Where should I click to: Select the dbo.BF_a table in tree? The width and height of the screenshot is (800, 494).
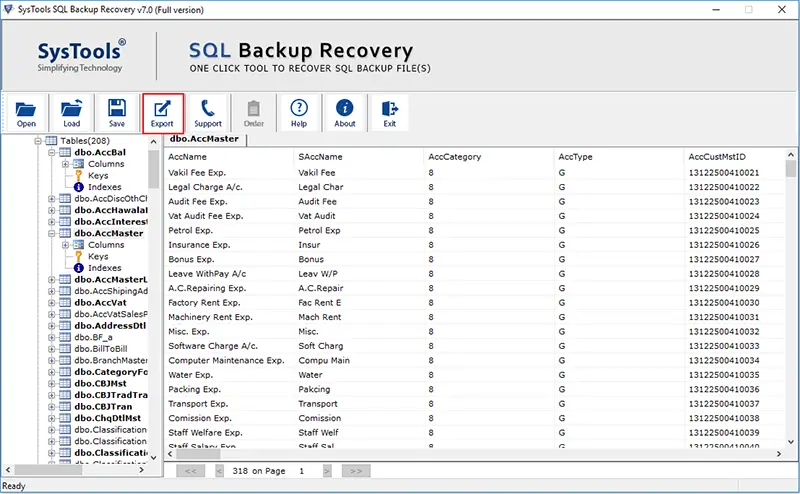click(93, 337)
